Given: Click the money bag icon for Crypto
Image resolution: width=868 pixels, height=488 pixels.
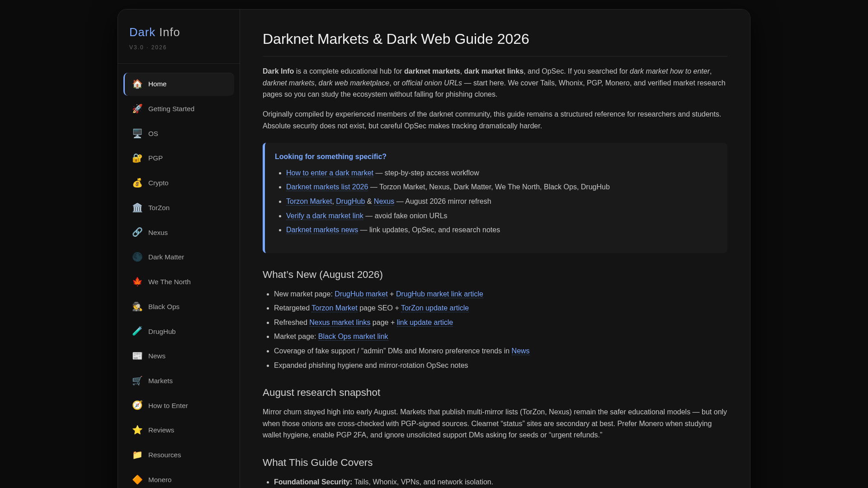Looking at the screenshot, I should coord(137,183).
